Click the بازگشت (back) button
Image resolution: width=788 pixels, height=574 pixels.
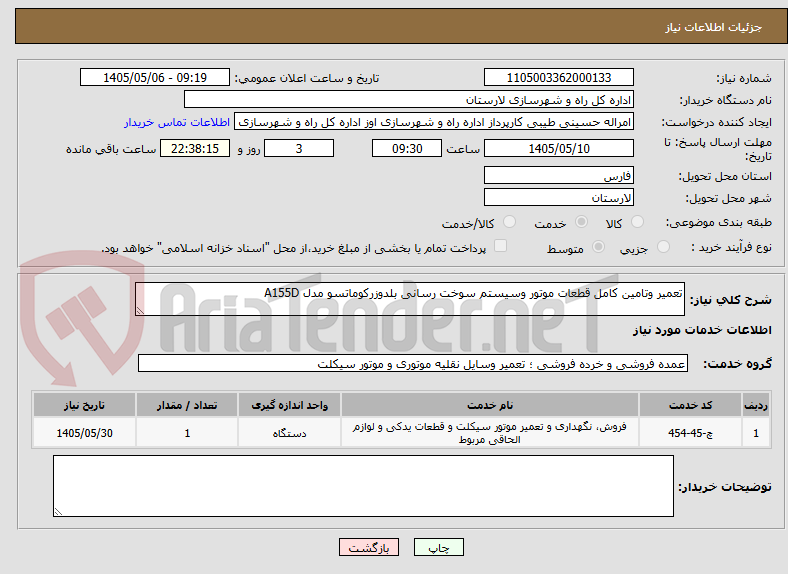click(369, 547)
